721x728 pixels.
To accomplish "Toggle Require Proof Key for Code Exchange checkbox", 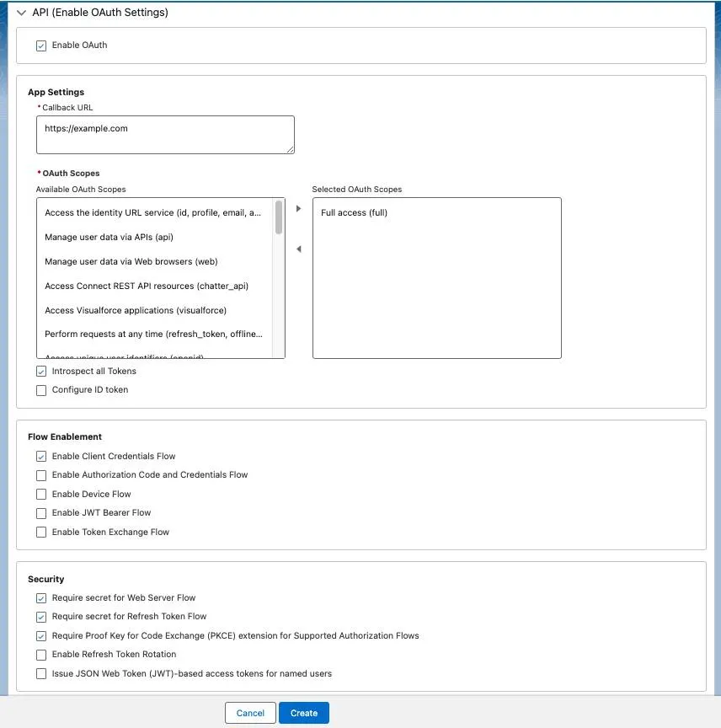I will (41, 636).
